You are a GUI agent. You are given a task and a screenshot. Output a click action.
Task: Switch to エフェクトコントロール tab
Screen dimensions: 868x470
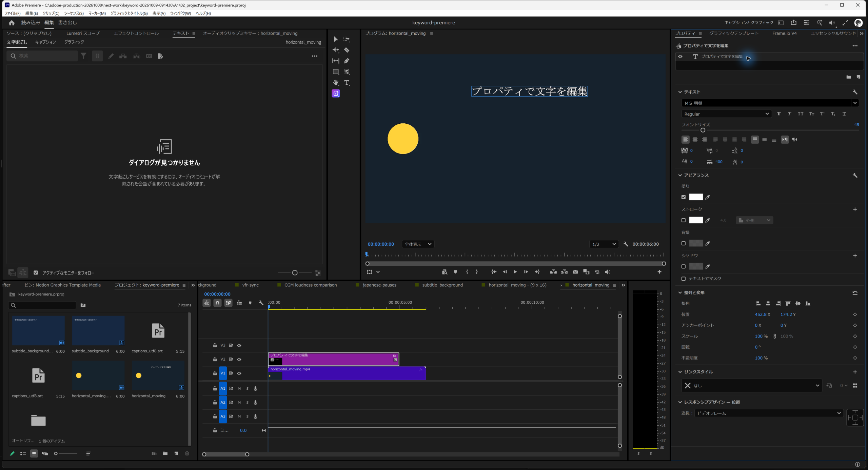point(136,33)
